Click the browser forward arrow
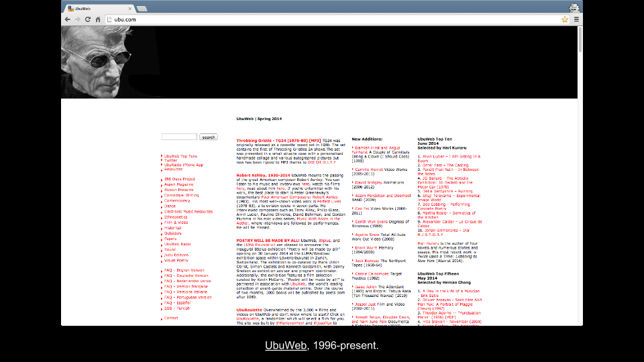Image resolution: width=644 pixels, height=362 pixels. click(x=78, y=19)
